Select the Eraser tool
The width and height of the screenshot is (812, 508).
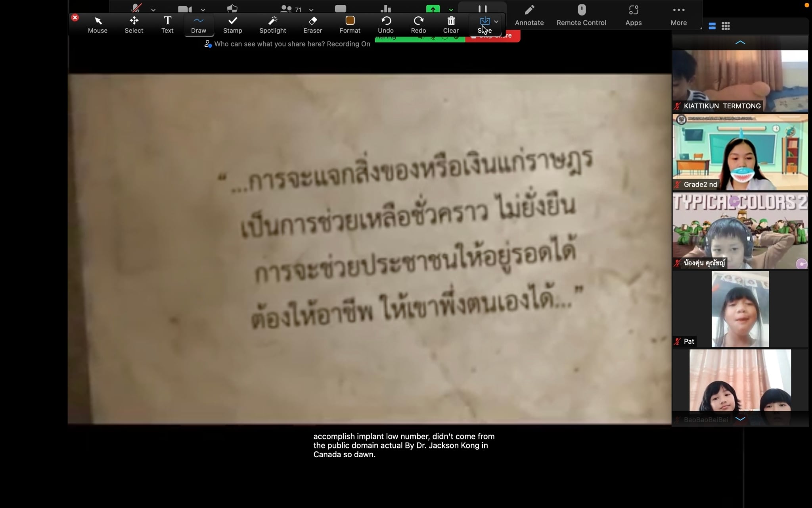312,25
